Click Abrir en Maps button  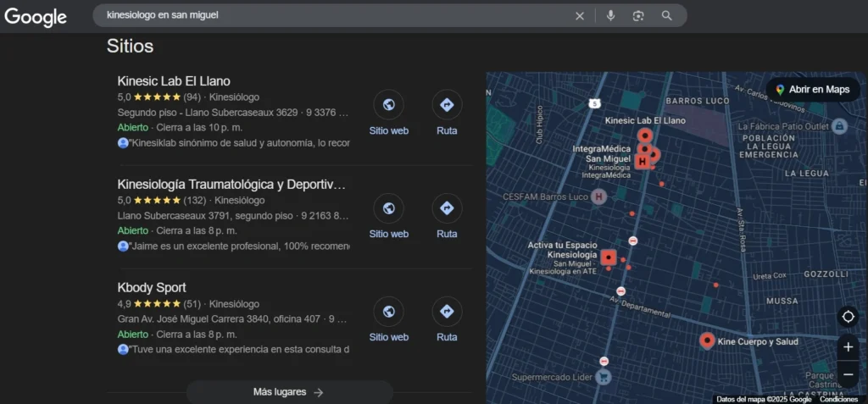point(813,90)
